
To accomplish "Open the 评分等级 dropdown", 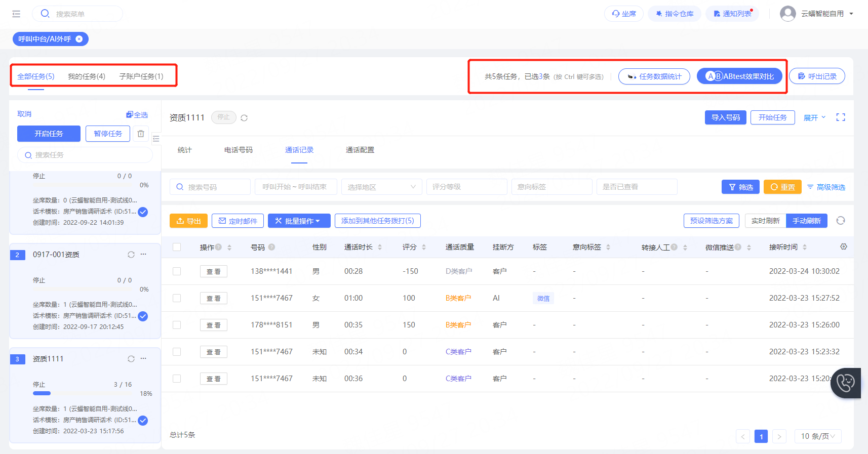I will (467, 187).
